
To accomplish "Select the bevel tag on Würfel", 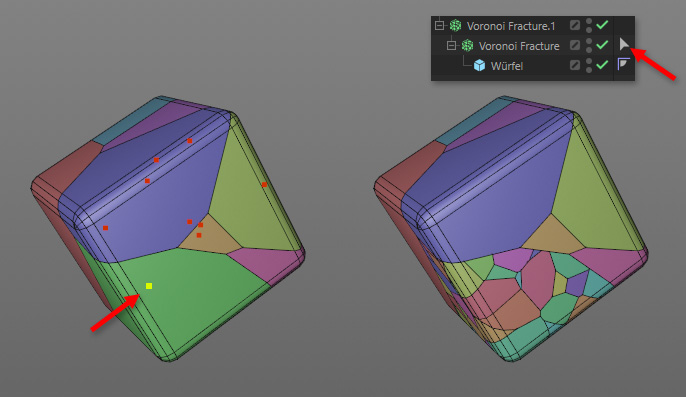I will tap(623, 64).
